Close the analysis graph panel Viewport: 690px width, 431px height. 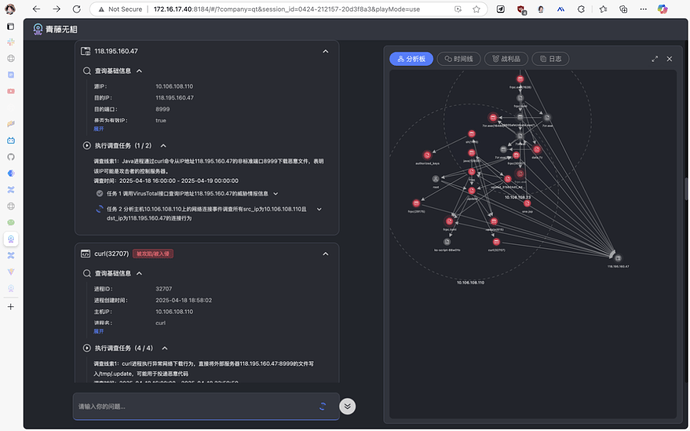click(669, 59)
